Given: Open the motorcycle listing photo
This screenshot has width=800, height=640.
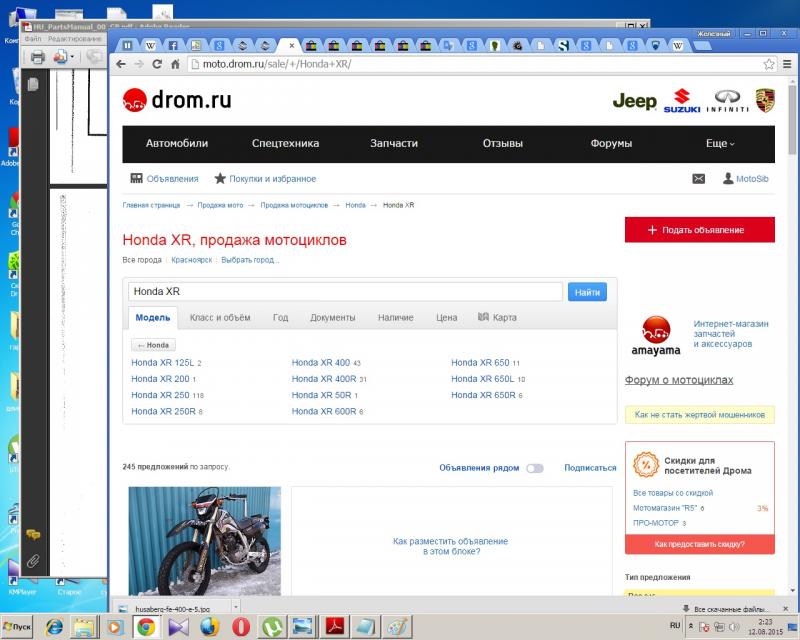Looking at the screenshot, I should (205, 541).
